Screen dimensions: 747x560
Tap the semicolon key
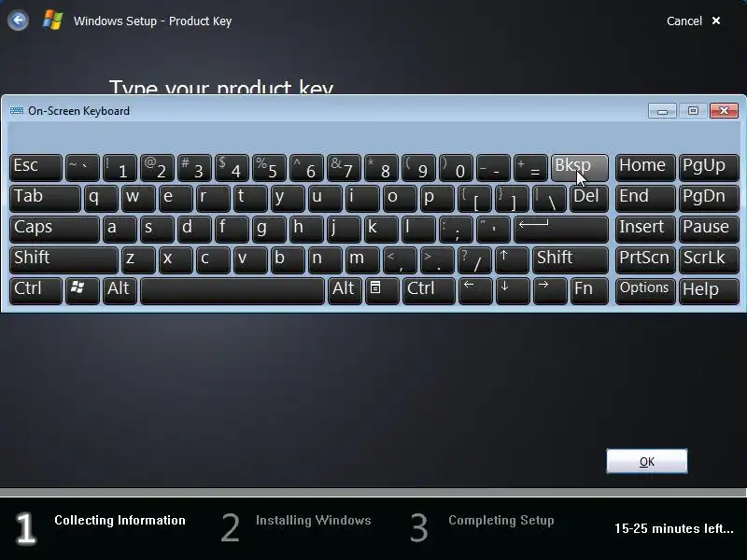457,229
